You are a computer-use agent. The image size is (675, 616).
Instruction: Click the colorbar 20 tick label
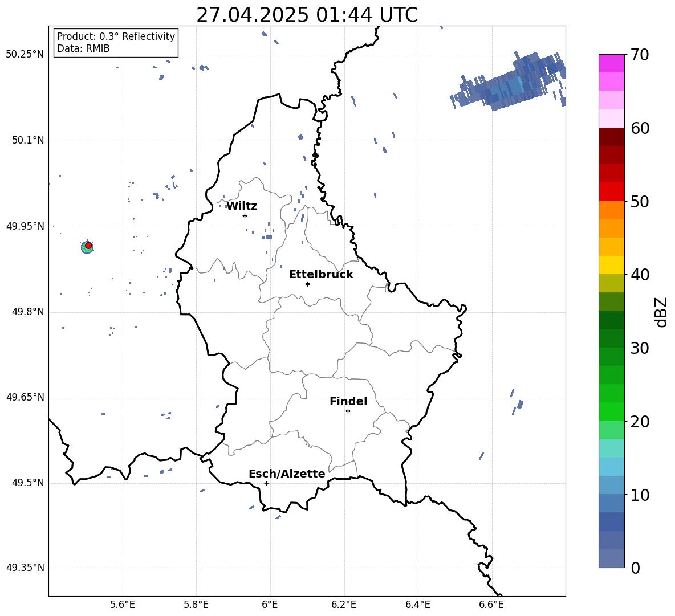640,422
